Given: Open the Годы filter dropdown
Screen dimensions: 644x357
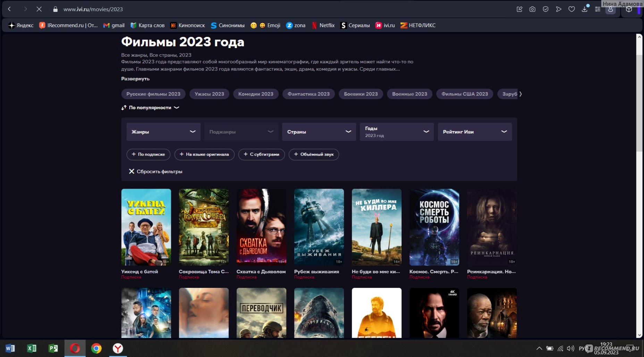Looking at the screenshot, I should click(397, 132).
